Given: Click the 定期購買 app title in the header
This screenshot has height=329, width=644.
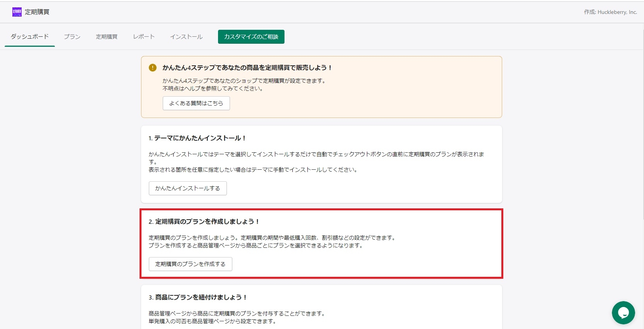Looking at the screenshot, I should click(x=37, y=12).
